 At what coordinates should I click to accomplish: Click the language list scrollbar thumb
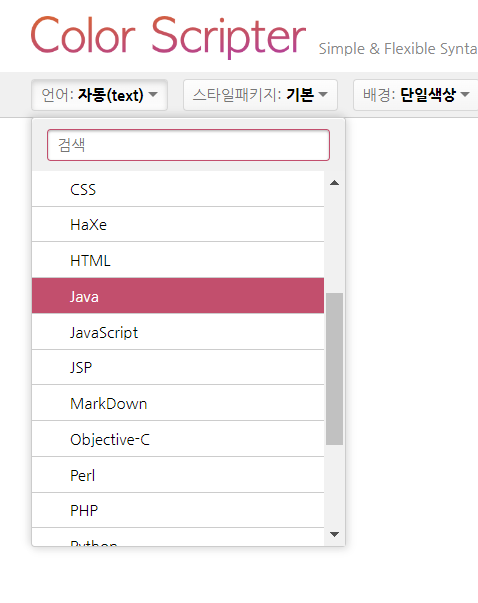point(335,369)
